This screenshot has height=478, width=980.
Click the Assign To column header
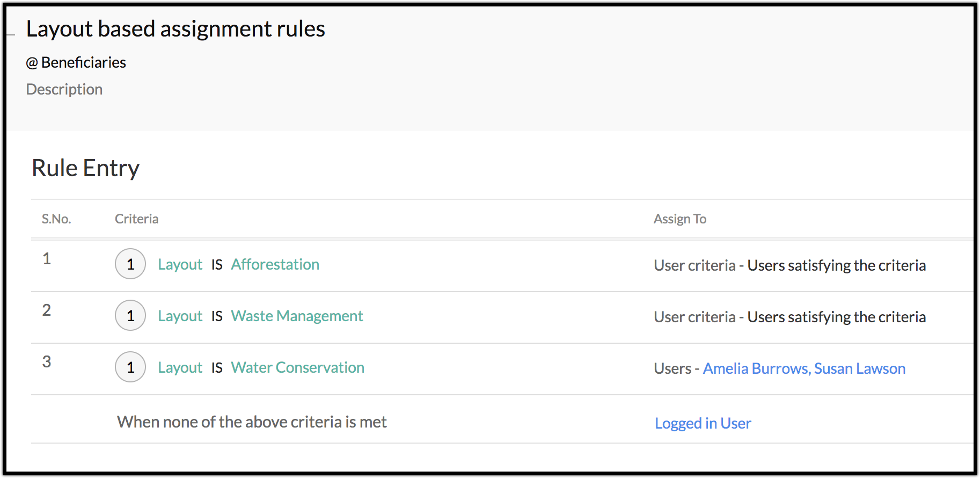pos(679,219)
